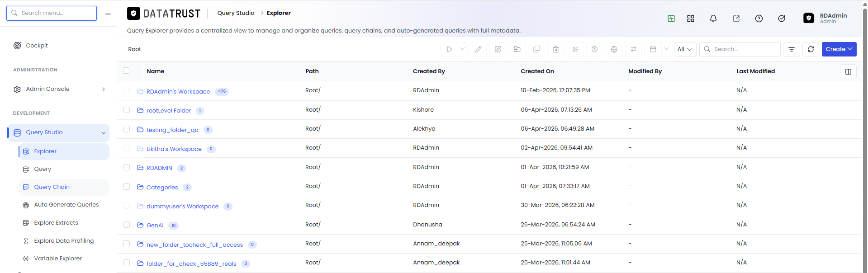Click the trash delete toolbar icon
Image resolution: width=868 pixels, height=273 pixels.
(556, 49)
